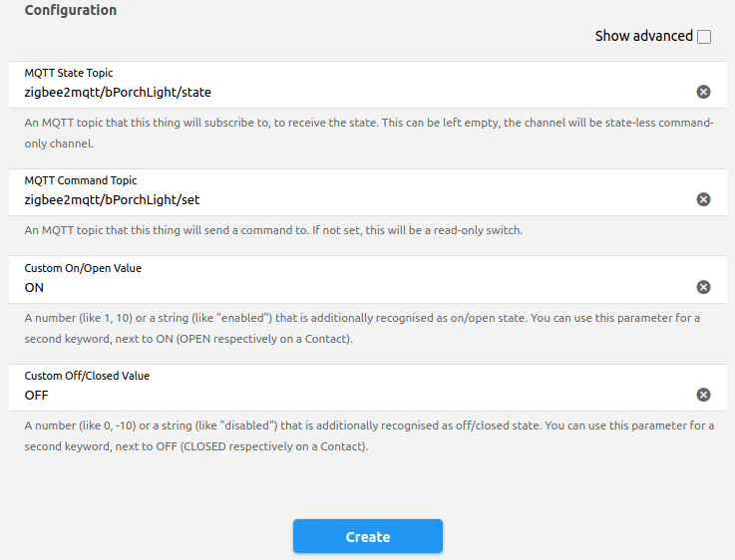Clear the MQTT State Topic field
The height and width of the screenshot is (560, 735).
[x=703, y=92]
